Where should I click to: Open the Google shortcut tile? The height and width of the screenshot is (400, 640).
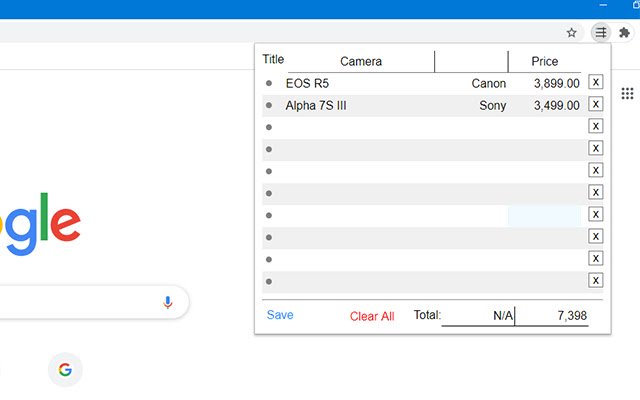pos(65,370)
